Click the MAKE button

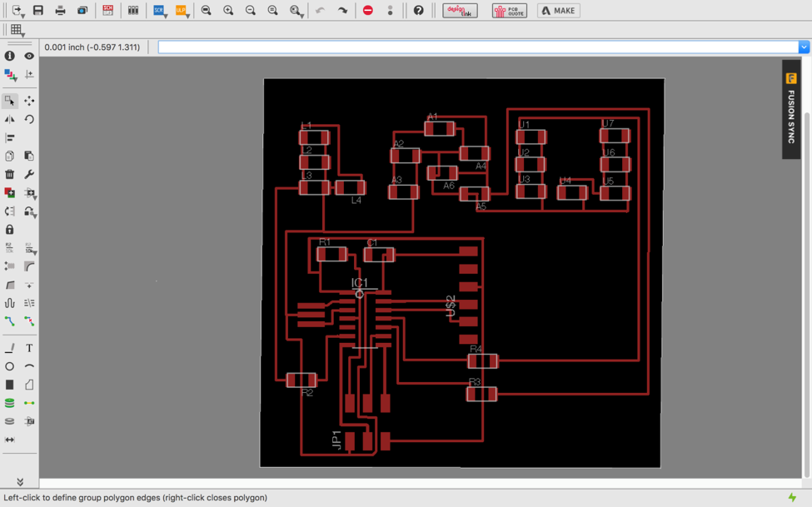(558, 11)
